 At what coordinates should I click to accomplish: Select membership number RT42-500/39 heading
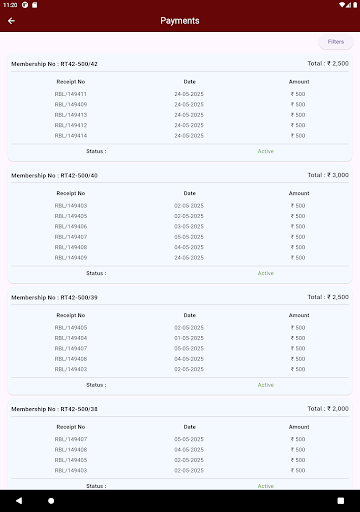point(54,297)
